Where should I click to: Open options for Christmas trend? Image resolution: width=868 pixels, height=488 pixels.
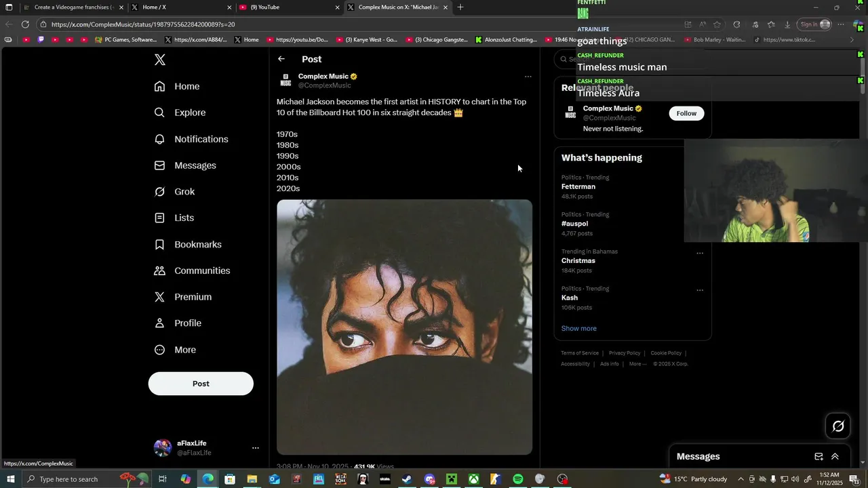pos(700,253)
